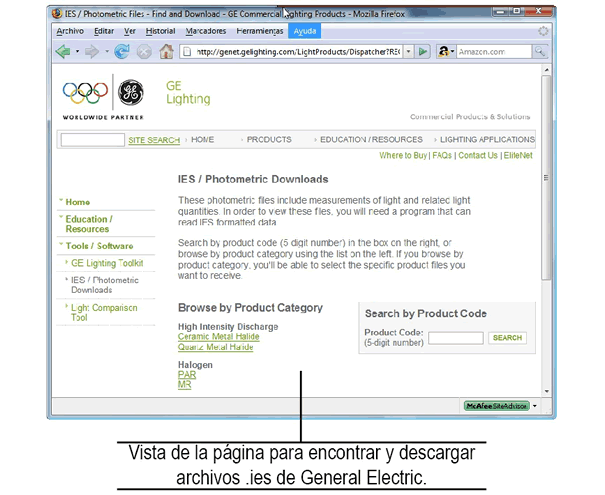Open the Ayuda menu
The image size is (605, 495).
(x=304, y=31)
